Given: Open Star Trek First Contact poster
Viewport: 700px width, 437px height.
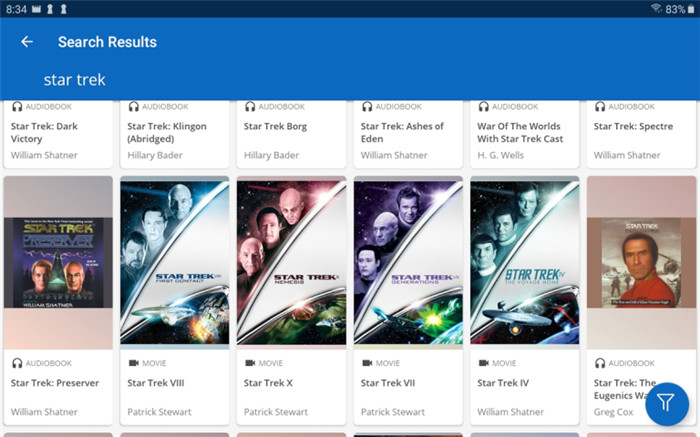Looking at the screenshot, I should click(175, 262).
